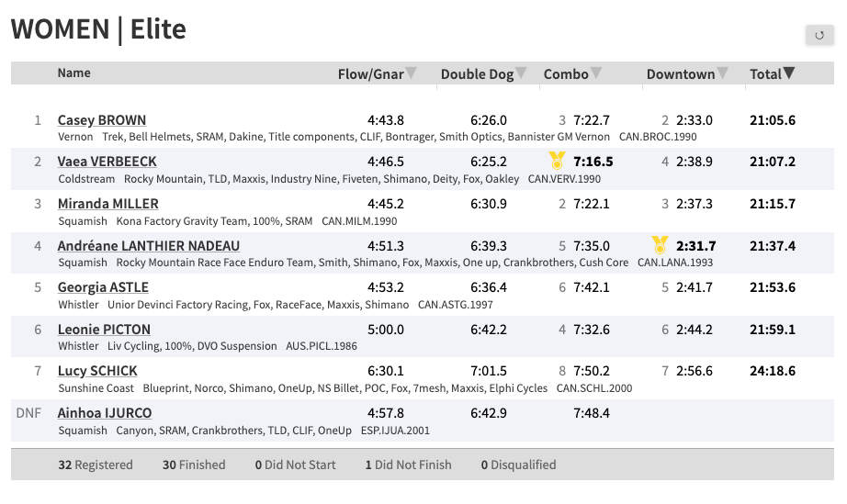Open Georgia ASTLE's rider profile
The image size is (847, 504).
point(104,287)
